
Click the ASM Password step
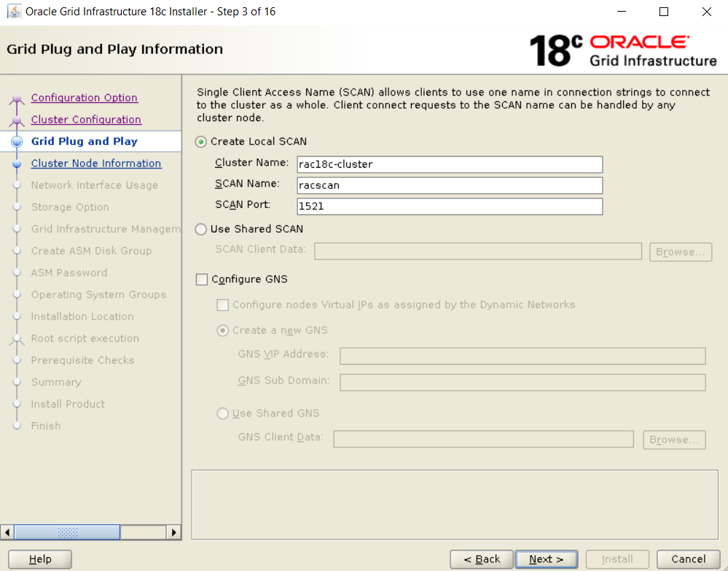point(69,272)
